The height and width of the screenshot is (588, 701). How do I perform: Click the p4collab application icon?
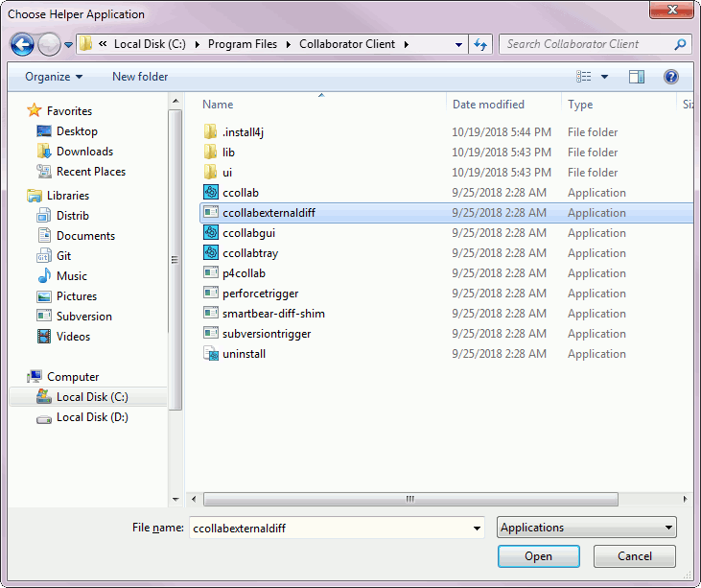211,272
